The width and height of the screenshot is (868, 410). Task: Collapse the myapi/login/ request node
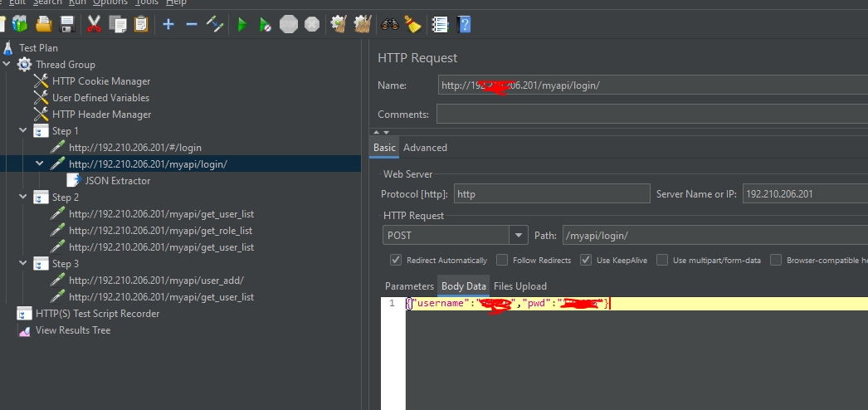40,164
